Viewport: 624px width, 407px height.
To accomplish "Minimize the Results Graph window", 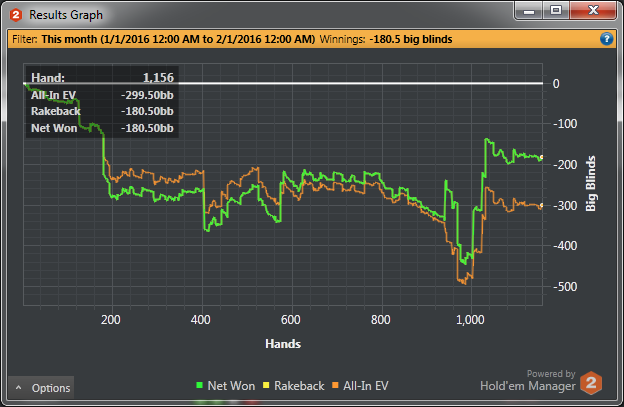I will pyautogui.click(x=529, y=11).
